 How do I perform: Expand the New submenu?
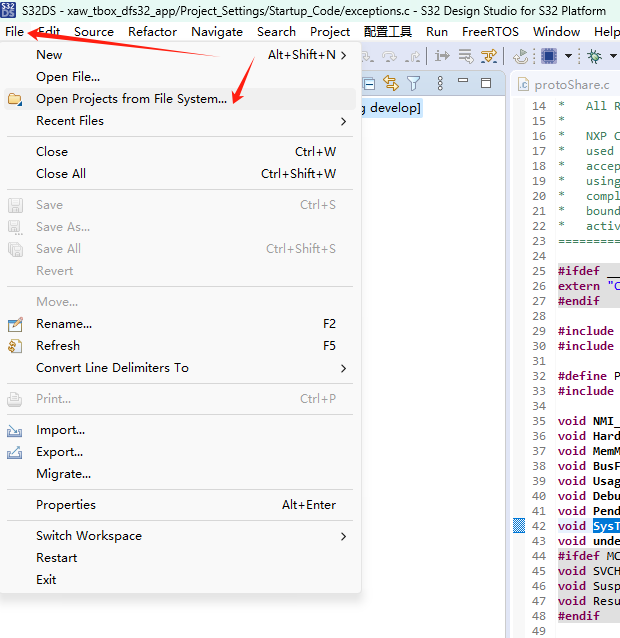[343, 55]
